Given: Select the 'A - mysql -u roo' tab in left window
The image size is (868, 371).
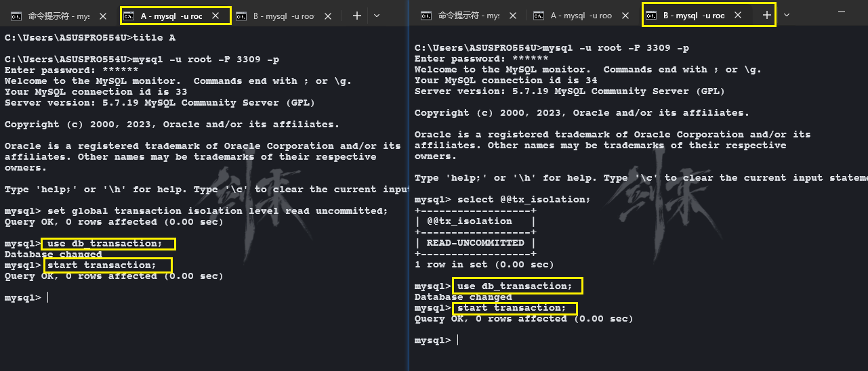Looking at the screenshot, I should pos(175,16).
